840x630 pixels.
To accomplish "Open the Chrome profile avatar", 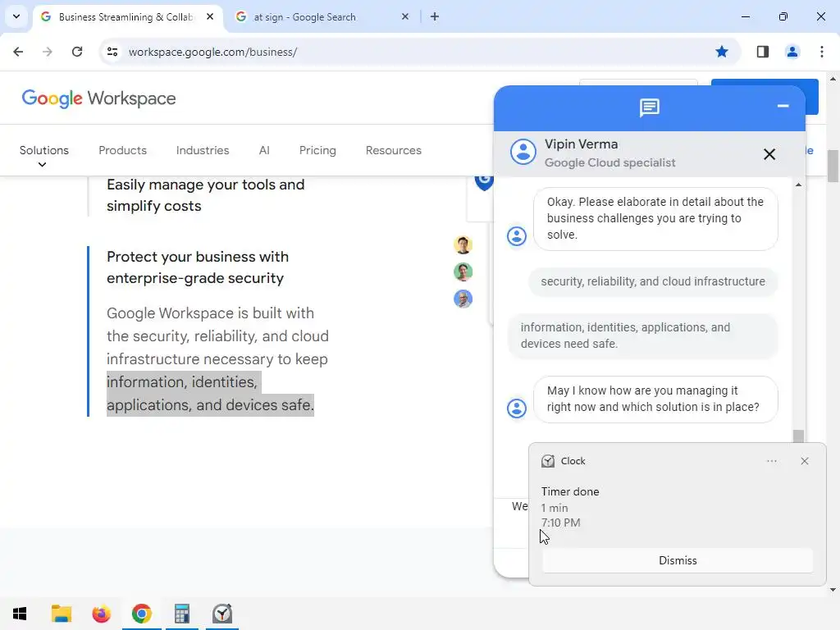I will point(792,52).
